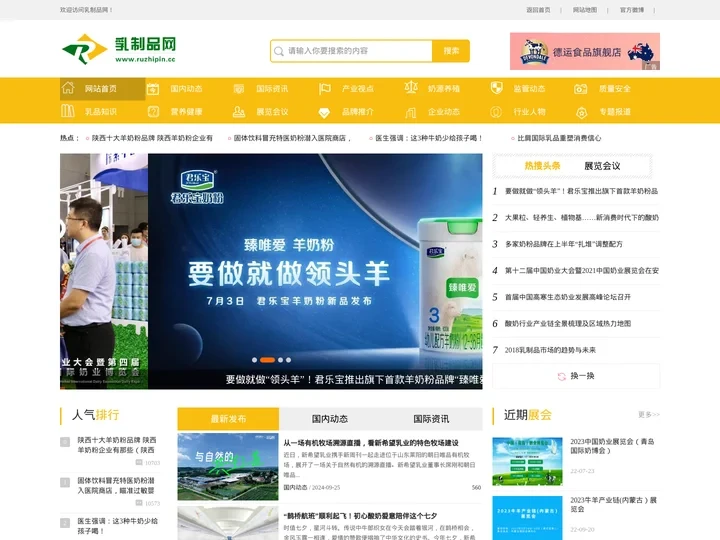Image resolution: width=720 pixels, height=540 pixels.
Task: Click the scales icon beside 奶源养殖
Action: [x=411, y=88]
